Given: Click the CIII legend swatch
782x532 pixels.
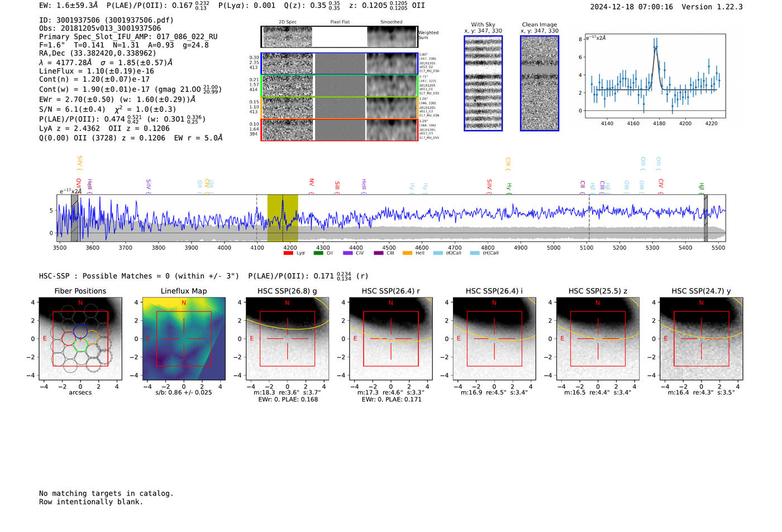Looking at the screenshot, I should (378, 253).
